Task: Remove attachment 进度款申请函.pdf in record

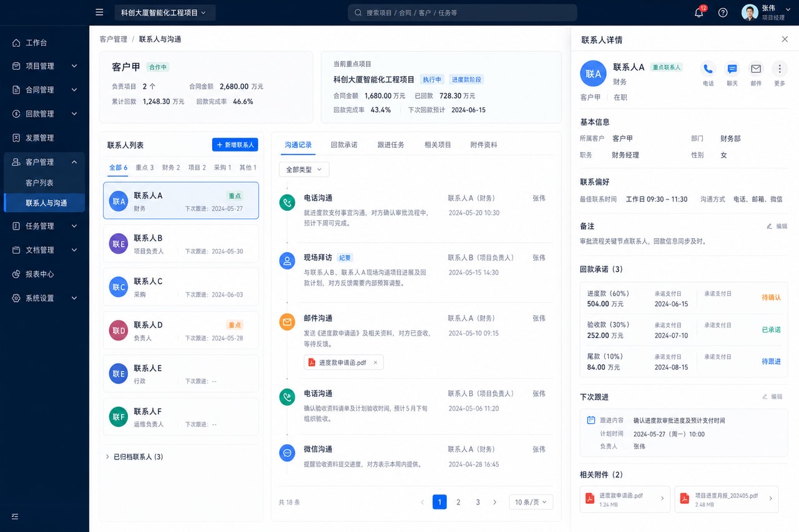Action: [375, 362]
